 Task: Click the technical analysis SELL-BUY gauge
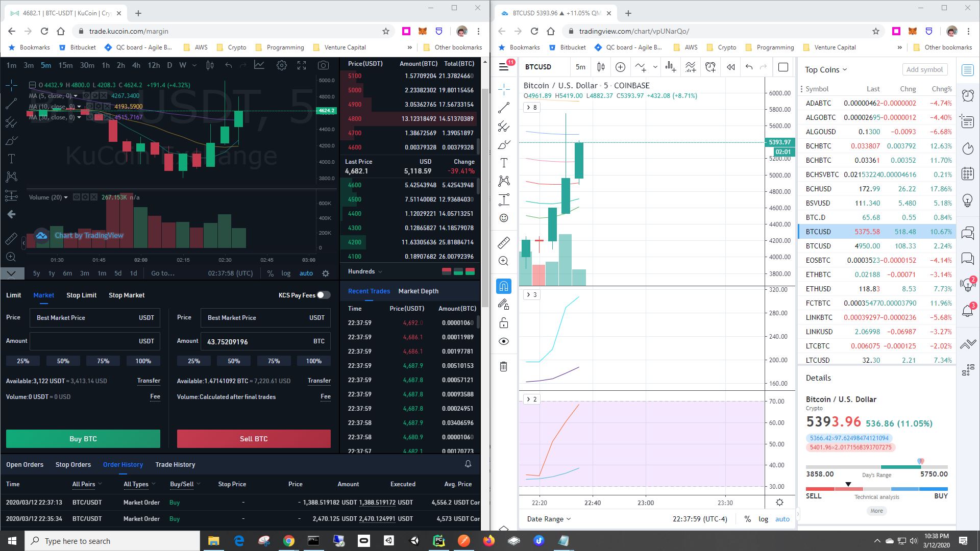pyautogui.click(x=876, y=489)
